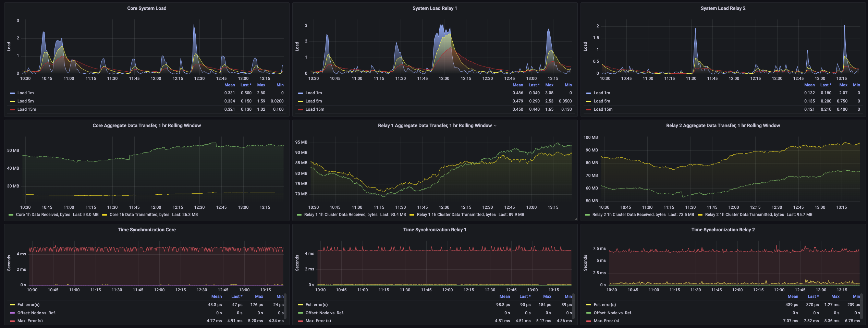Toggle Load 5m series in System Load Relay 2 legend

point(602,101)
